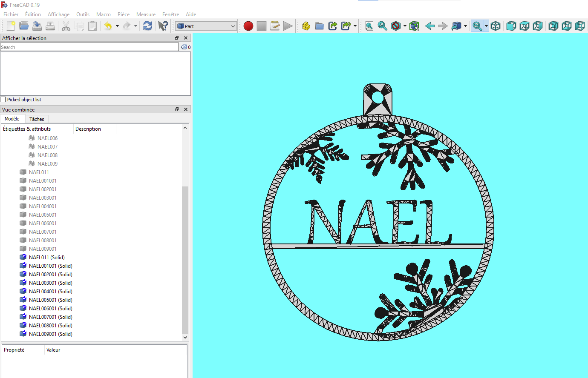Click the yellow Create Part icon

tap(306, 26)
